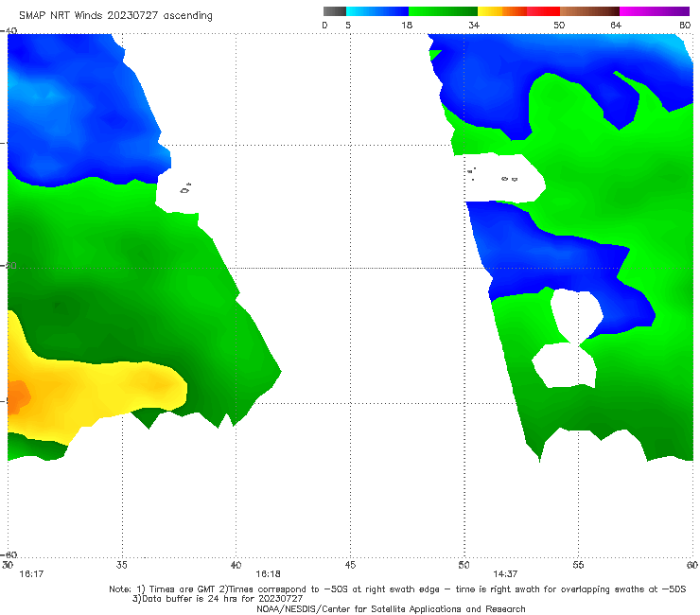Pick the magenta-purple segment of the color bar

[655, 11]
